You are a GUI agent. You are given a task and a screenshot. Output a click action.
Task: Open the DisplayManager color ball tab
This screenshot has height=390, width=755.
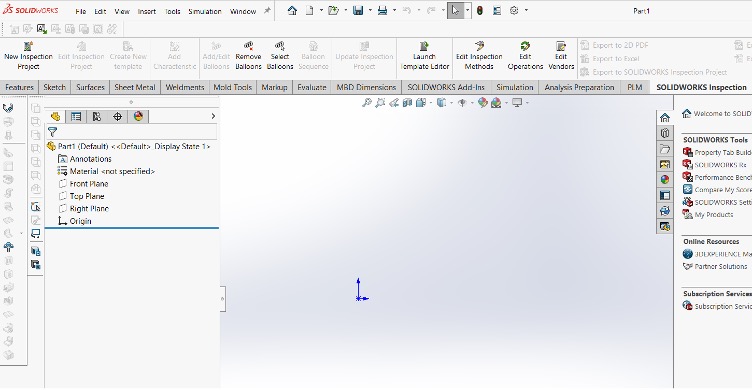pos(138,117)
